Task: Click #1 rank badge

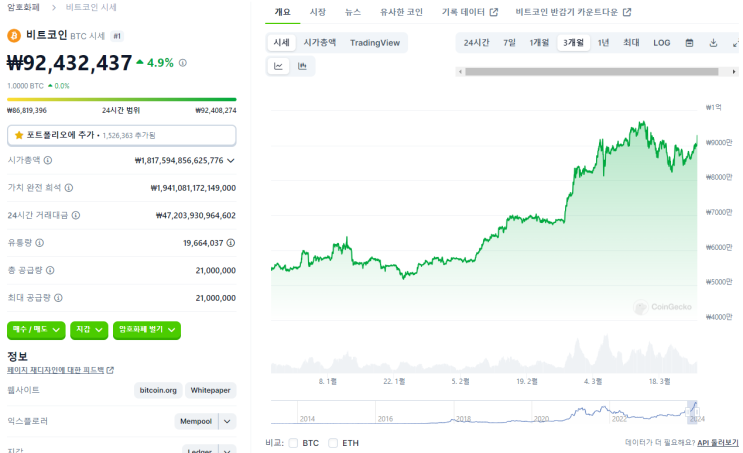Action: coord(117,36)
